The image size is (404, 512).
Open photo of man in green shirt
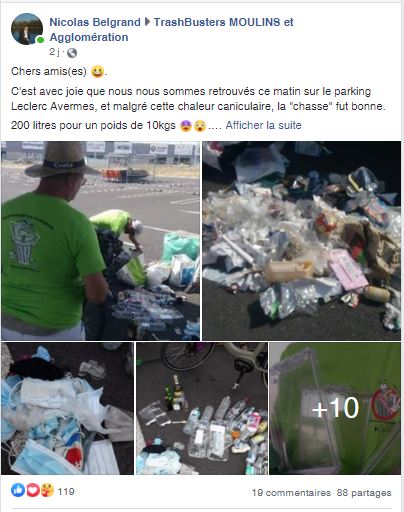click(x=100, y=241)
